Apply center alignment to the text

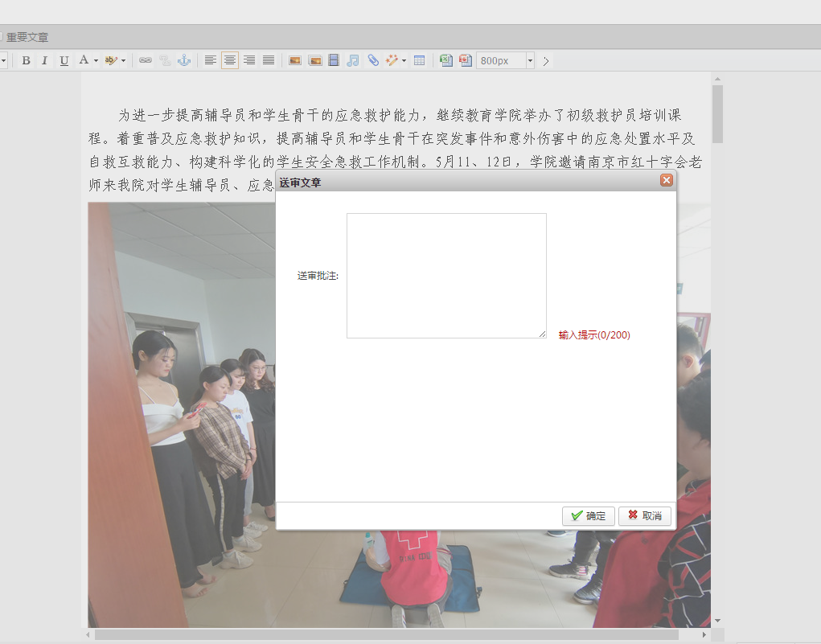click(230, 61)
